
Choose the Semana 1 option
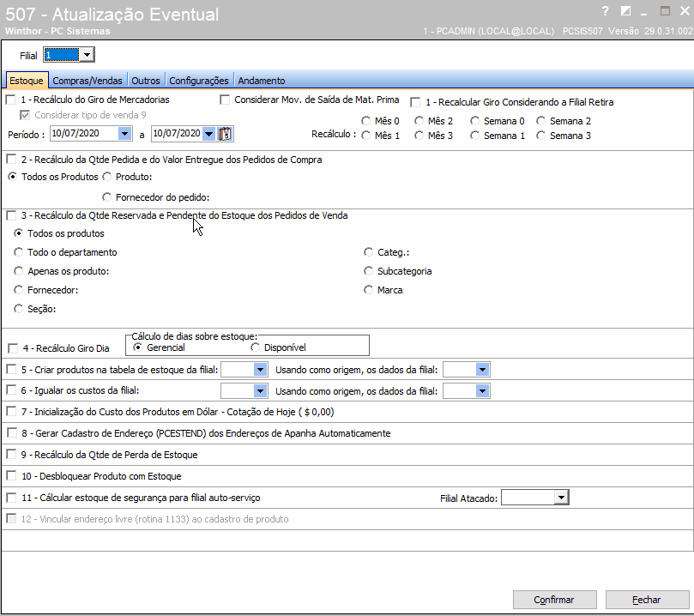(475, 136)
